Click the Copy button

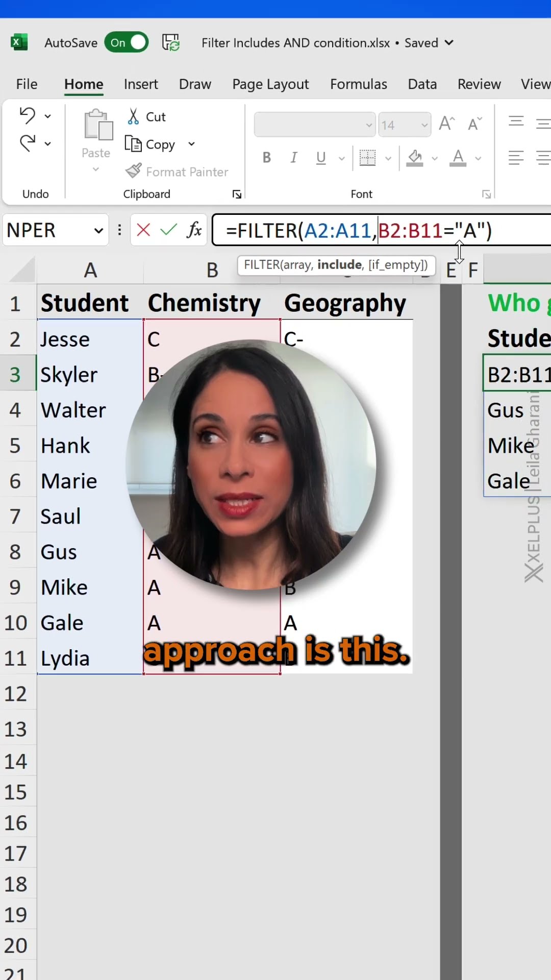(151, 144)
